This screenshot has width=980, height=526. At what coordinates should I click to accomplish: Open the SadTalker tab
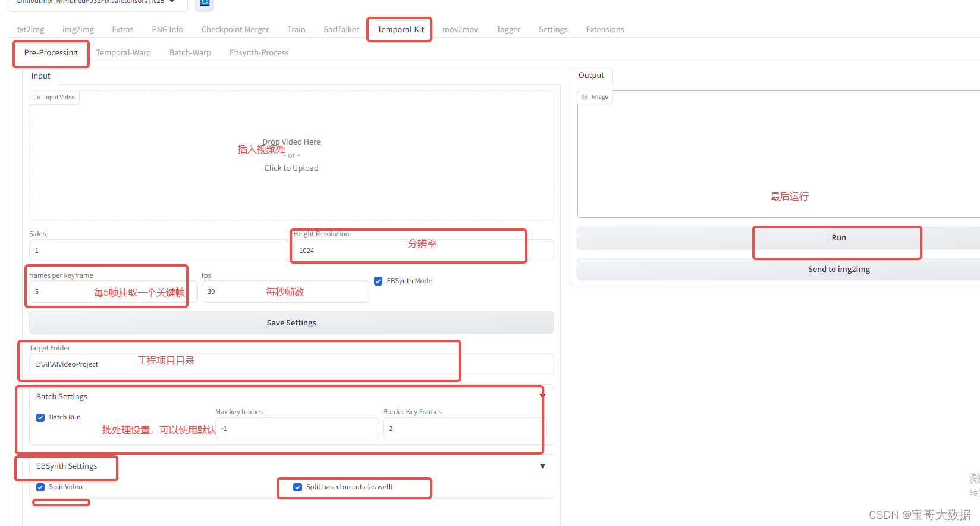point(341,29)
